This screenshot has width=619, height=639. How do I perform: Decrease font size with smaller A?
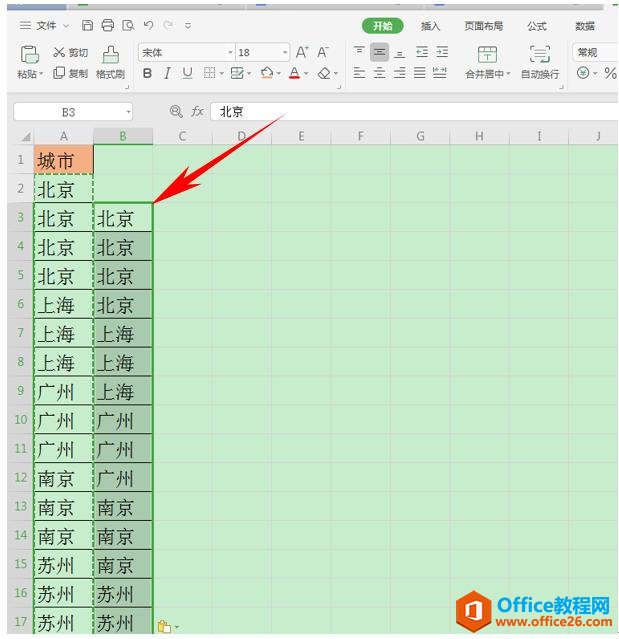coord(323,52)
